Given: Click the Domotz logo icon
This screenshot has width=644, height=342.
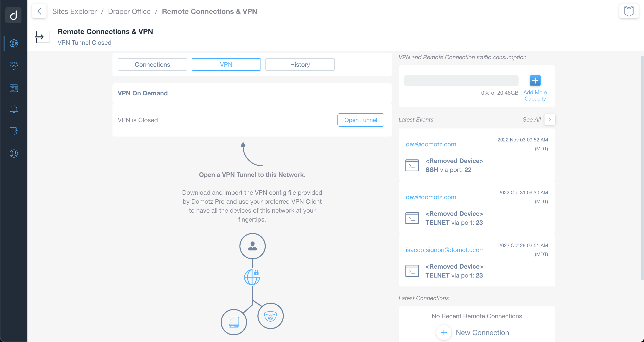Looking at the screenshot, I should [x=13, y=15].
